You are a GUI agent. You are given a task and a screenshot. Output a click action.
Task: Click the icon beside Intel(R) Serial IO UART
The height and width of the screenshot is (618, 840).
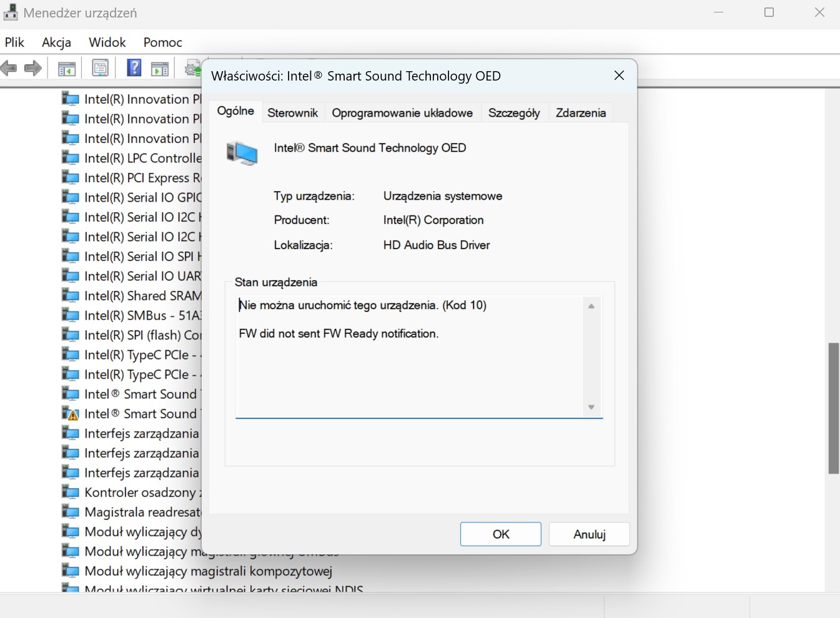click(70, 276)
